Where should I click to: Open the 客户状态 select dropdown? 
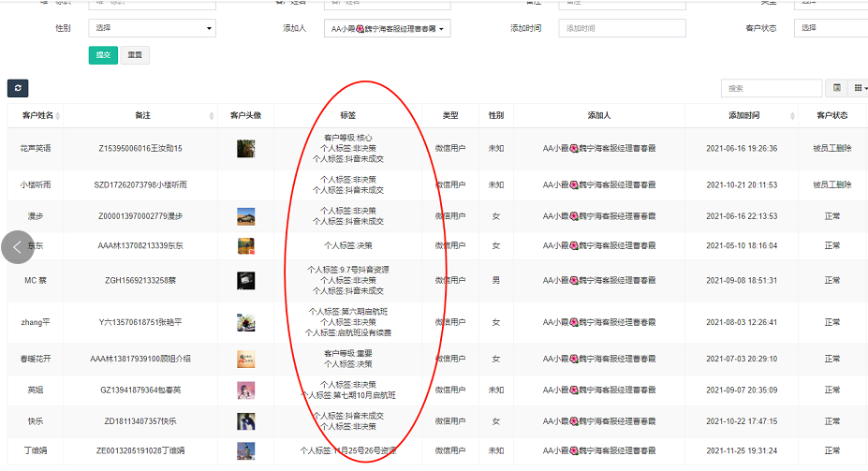[x=831, y=28]
